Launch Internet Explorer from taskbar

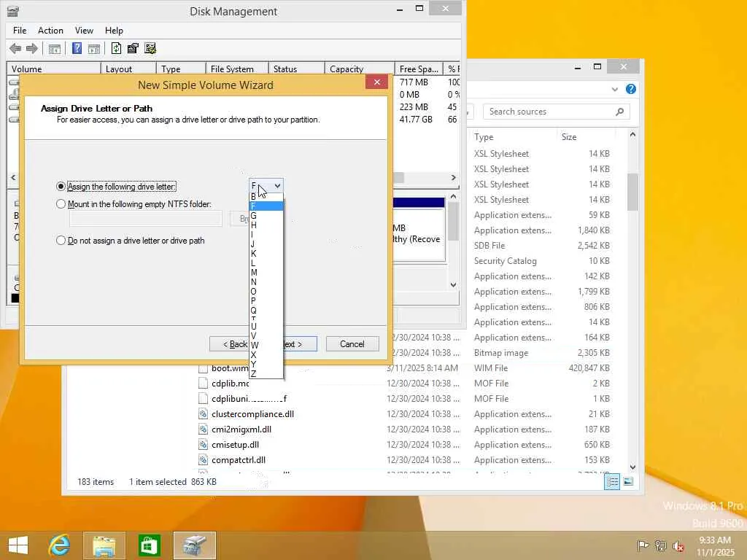(x=60, y=545)
